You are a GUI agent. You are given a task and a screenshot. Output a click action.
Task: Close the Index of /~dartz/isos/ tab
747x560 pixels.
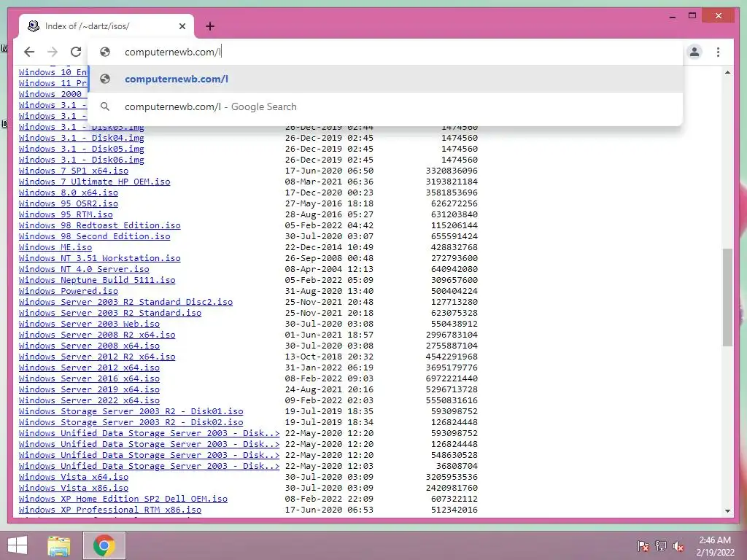point(182,26)
